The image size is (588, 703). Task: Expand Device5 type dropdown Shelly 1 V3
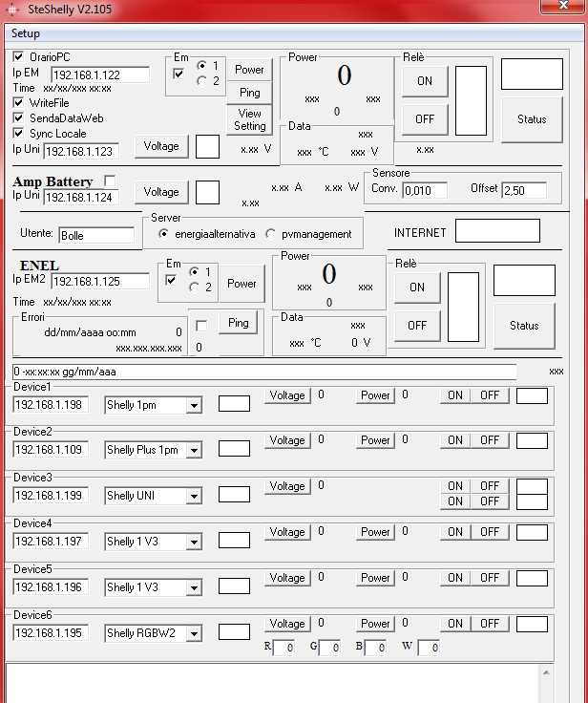point(194,587)
